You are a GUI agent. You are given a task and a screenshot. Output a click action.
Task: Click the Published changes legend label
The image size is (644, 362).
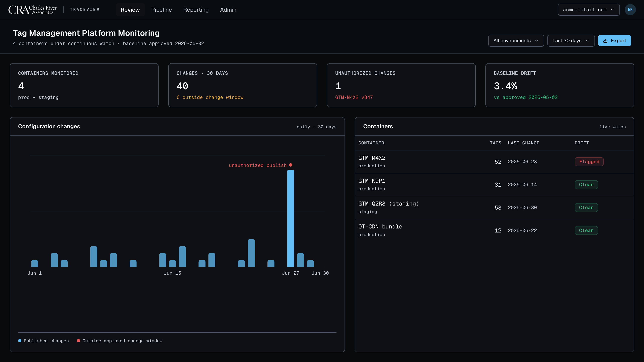point(46,341)
